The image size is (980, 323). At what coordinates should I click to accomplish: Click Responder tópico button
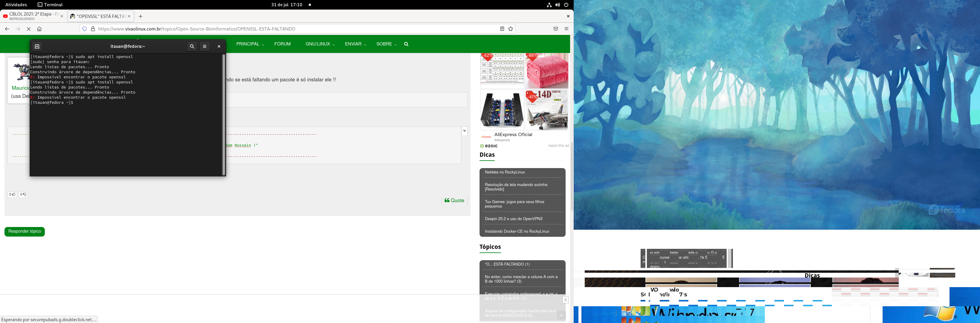tap(25, 231)
